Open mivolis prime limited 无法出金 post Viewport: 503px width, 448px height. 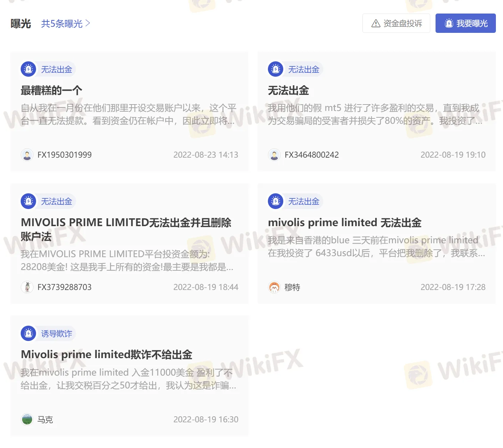click(345, 223)
